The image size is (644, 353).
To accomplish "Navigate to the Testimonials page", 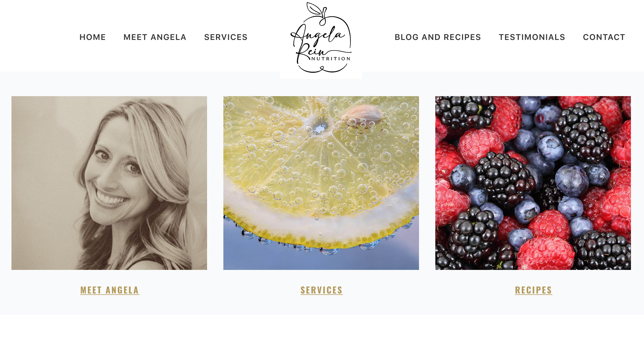I will coord(532,37).
